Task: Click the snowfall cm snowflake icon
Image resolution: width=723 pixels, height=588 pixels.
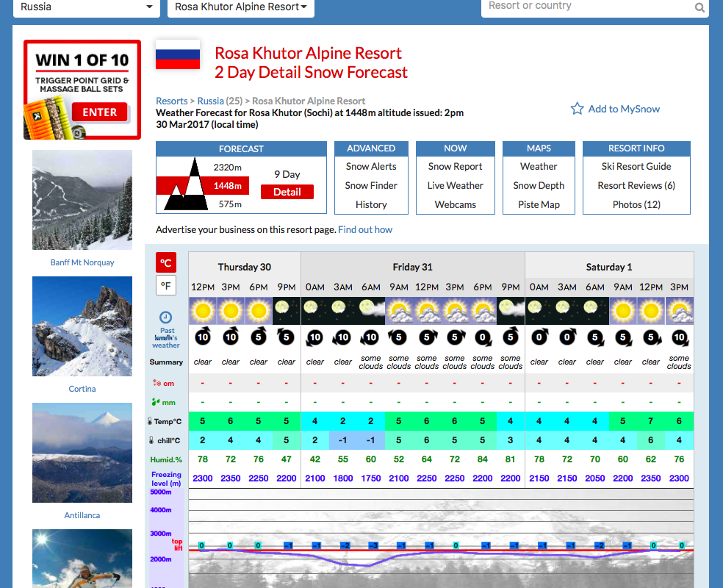Action: [x=157, y=383]
